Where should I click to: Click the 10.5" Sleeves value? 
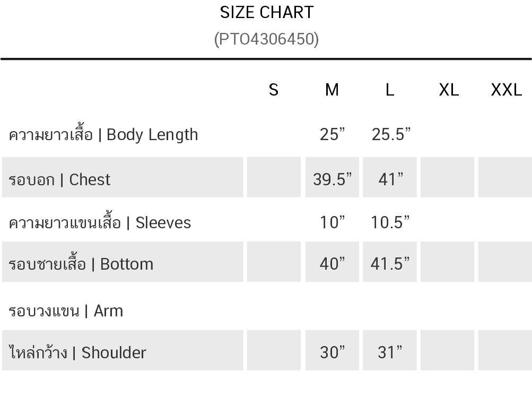click(390, 222)
